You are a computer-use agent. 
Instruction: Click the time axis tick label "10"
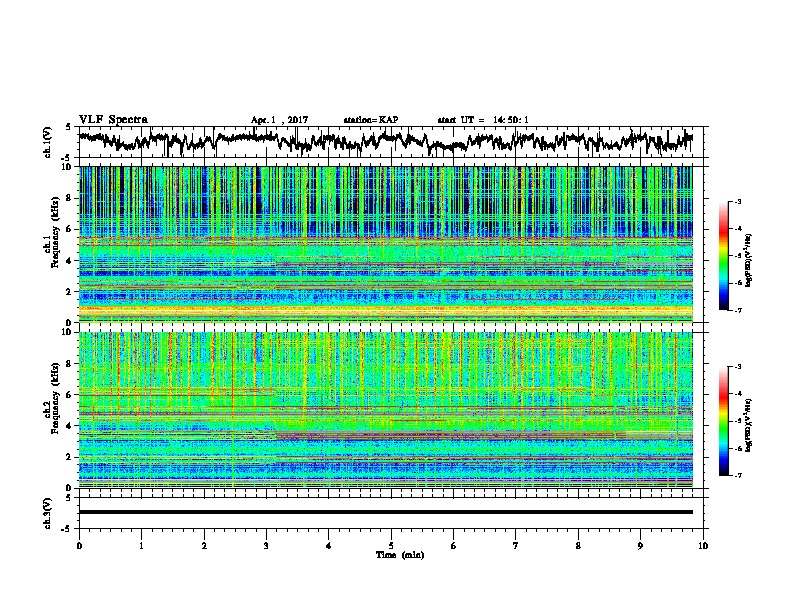pos(703,546)
